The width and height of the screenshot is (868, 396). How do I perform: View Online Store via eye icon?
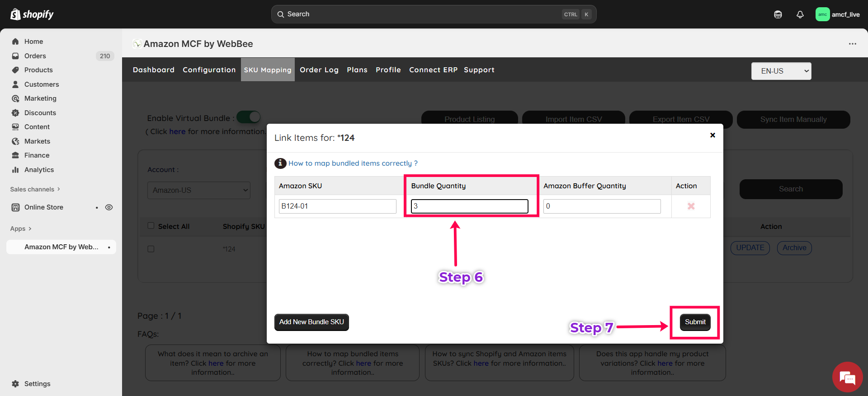pos(109,207)
